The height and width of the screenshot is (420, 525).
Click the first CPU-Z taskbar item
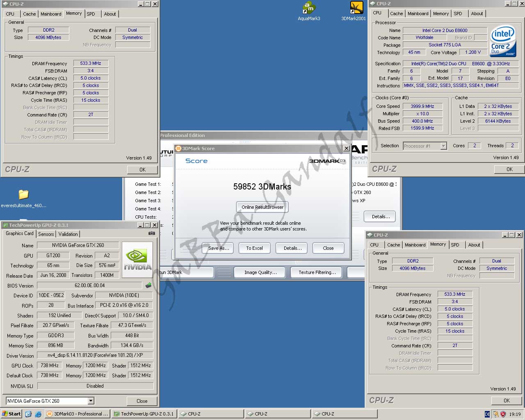[211, 414]
